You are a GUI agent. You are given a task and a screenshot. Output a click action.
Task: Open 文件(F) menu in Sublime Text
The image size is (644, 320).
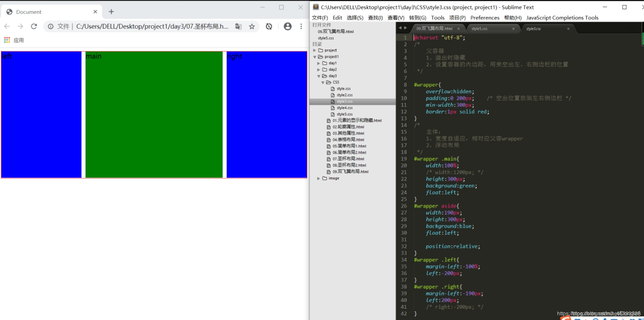coord(320,17)
